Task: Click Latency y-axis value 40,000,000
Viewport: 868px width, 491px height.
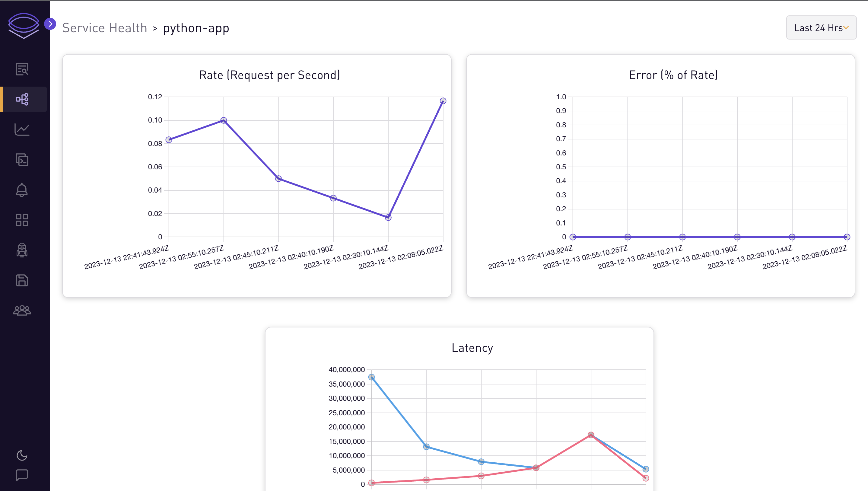Action: click(347, 370)
